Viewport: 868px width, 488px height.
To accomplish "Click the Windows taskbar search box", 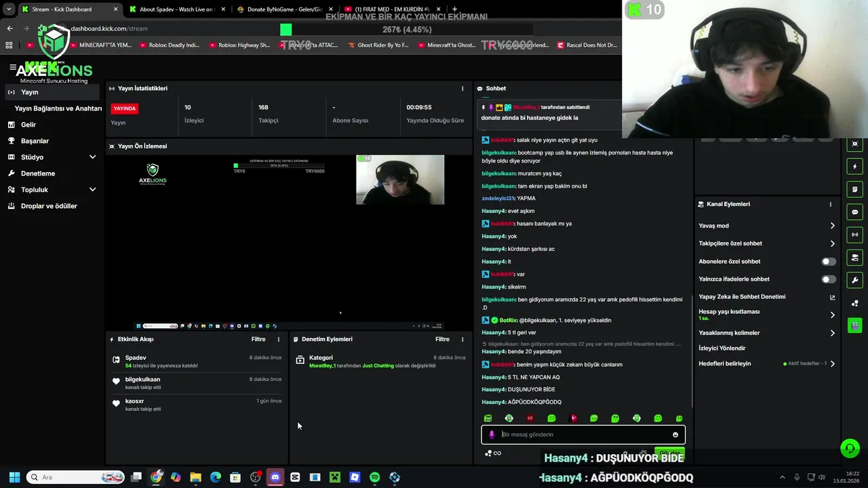I will 75,477.
